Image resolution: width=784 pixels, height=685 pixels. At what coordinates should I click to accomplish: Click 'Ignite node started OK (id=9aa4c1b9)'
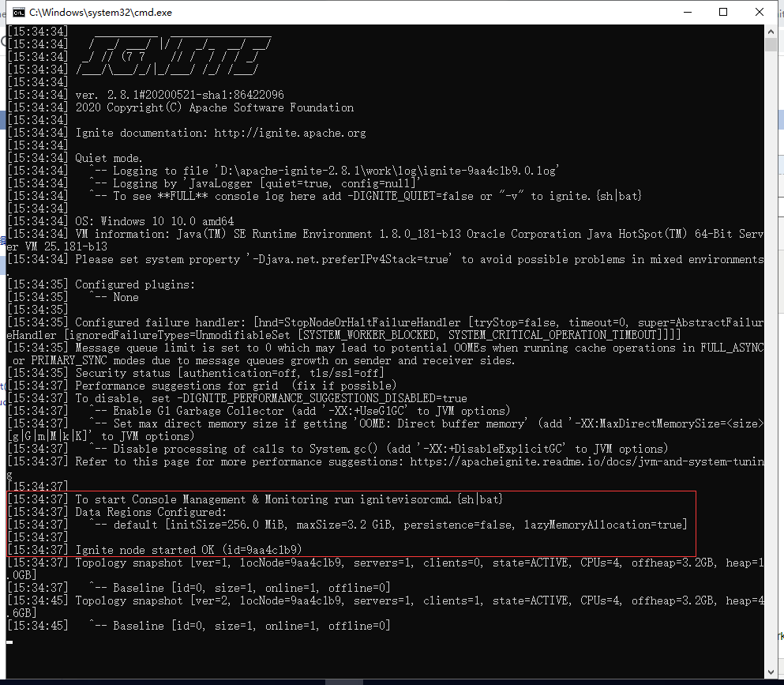point(189,550)
